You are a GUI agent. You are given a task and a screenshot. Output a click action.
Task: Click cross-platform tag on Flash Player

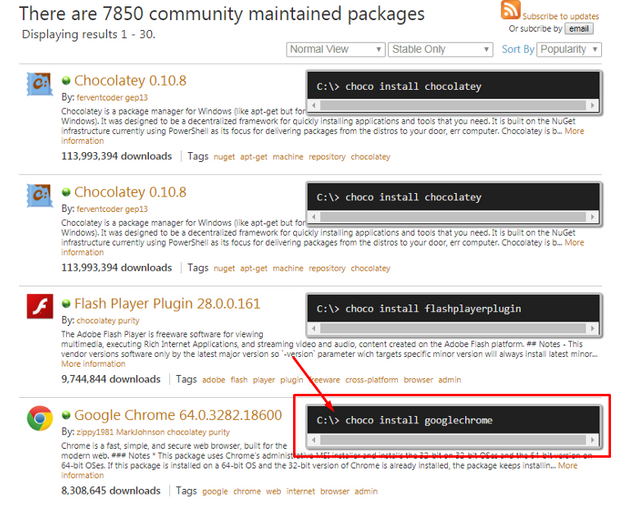371,380
